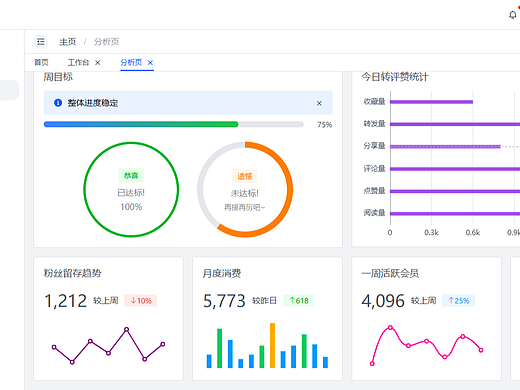The width and height of the screenshot is (520, 390).
Task: Click the 分享量 dashed bar
Action: click(x=445, y=146)
